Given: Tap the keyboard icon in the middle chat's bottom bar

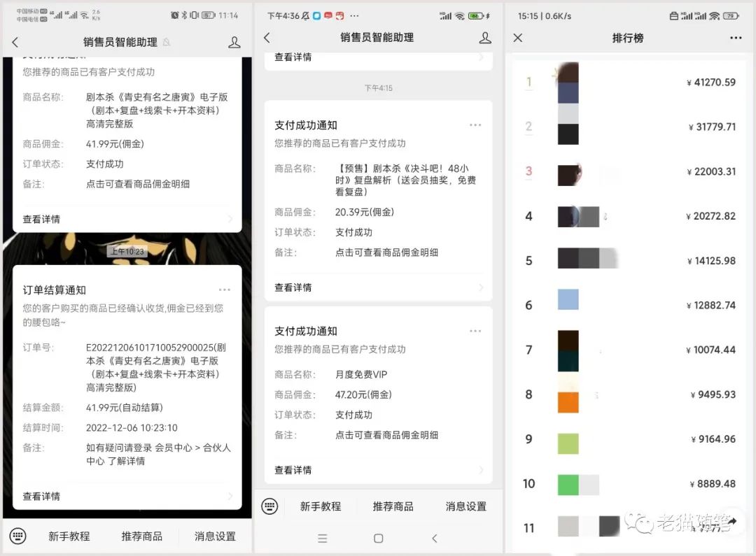Looking at the screenshot, I should (x=269, y=506).
